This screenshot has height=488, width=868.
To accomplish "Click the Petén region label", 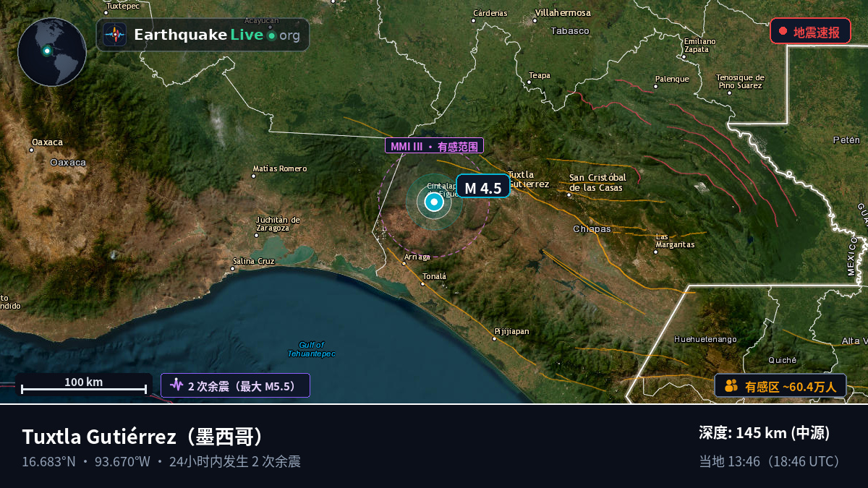I will tap(846, 140).
